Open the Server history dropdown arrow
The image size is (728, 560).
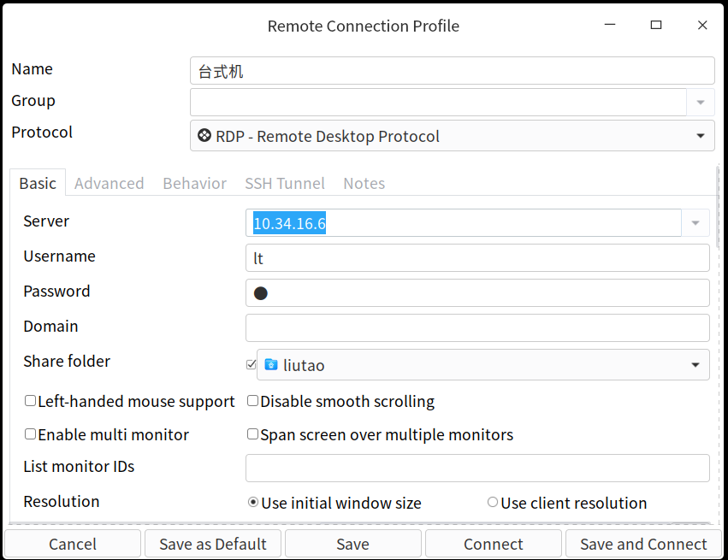[x=695, y=224]
